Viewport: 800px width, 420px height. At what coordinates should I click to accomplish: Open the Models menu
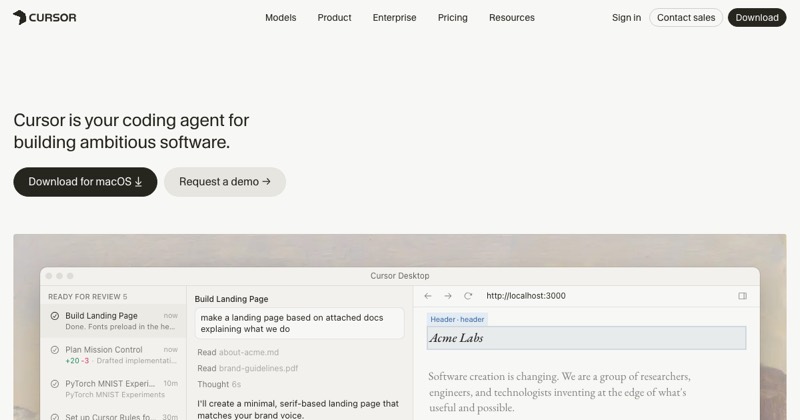(281, 17)
